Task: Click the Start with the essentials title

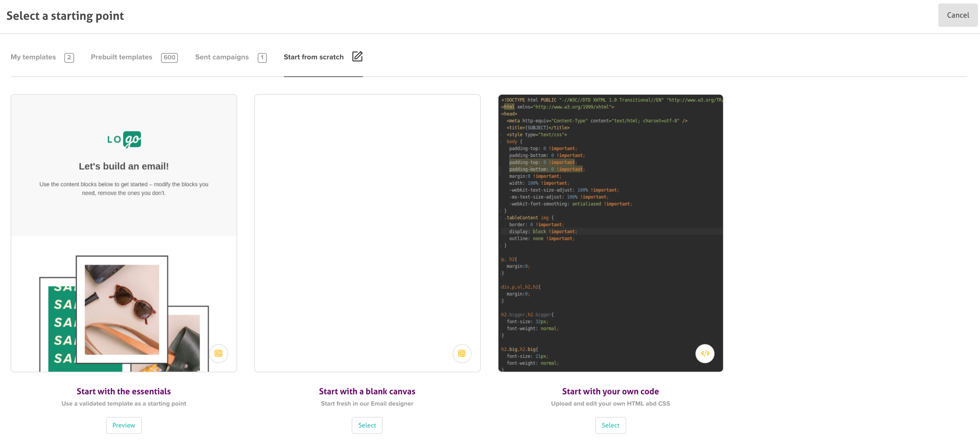Action: tap(124, 391)
